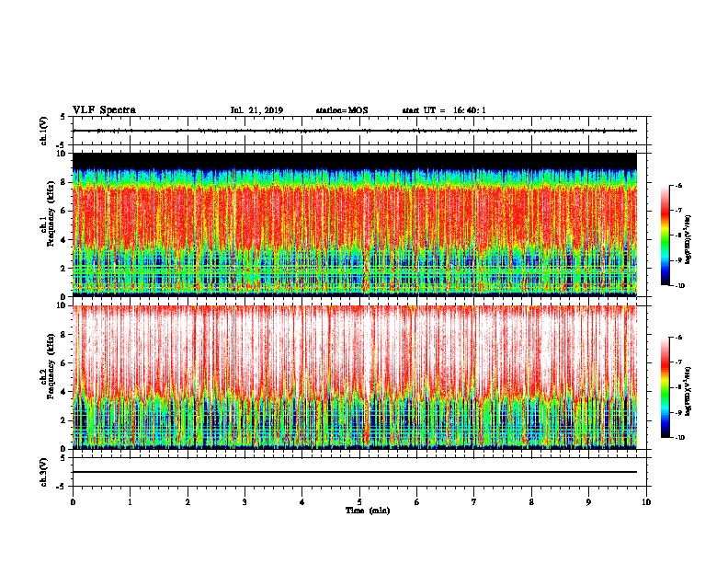
Task: Click the "ch.1(V)" waveform axis label
Action: 43,131
